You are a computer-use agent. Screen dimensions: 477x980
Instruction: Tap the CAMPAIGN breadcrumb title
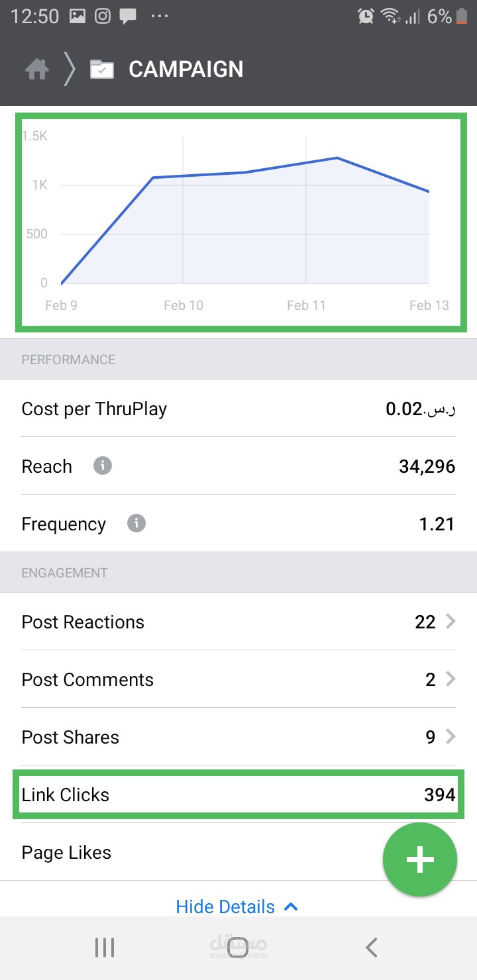(x=185, y=70)
